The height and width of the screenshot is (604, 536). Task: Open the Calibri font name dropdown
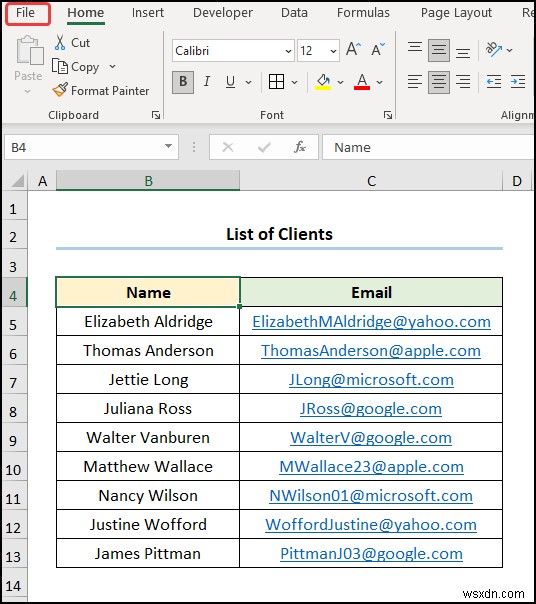coord(288,51)
